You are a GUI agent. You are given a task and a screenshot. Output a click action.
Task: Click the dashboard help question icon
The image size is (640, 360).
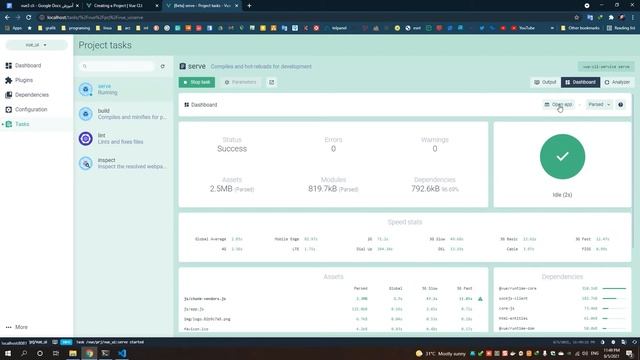pos(620,104)
